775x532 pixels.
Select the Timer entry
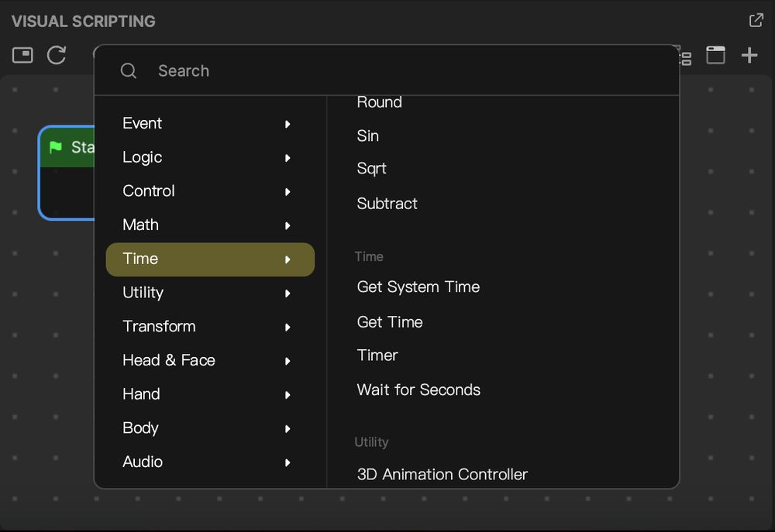(377, 355)
